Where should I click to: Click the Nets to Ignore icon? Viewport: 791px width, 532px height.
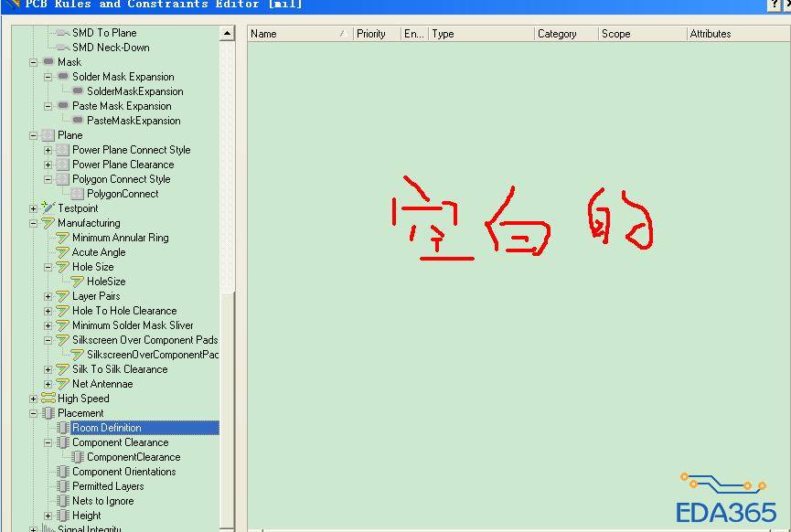point(63,501)
